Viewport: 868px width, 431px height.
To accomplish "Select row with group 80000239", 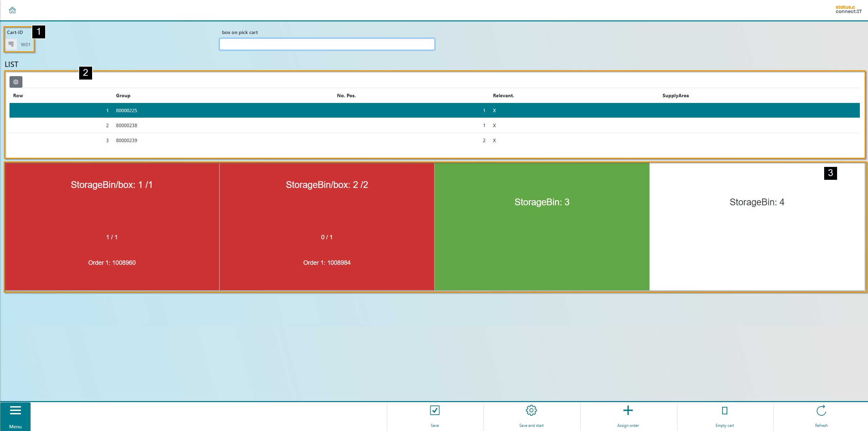I will coord(126,140).
